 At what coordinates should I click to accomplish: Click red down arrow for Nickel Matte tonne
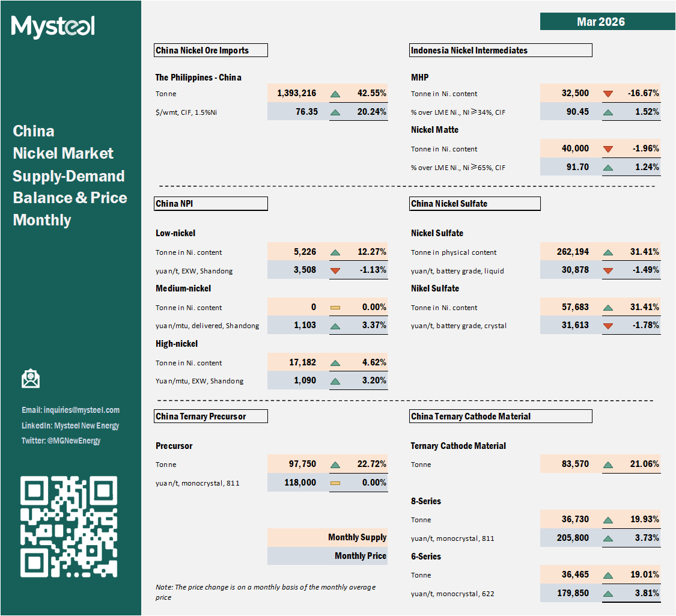pos(608,149)
